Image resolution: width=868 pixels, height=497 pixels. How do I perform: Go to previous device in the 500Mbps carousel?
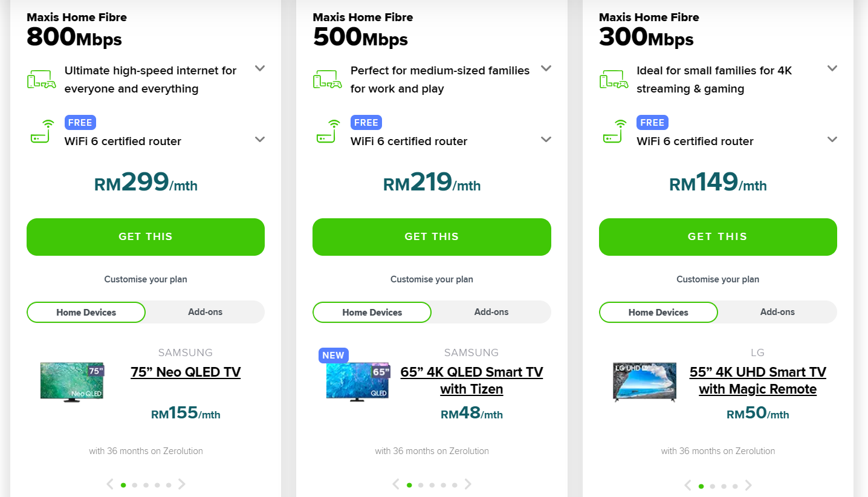pos(396,484)
